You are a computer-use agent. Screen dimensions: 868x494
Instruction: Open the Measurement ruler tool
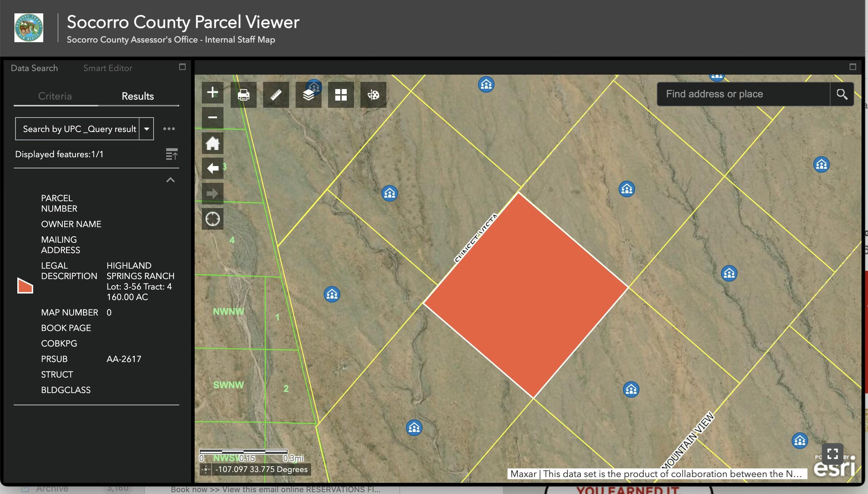tap(276, 94)
